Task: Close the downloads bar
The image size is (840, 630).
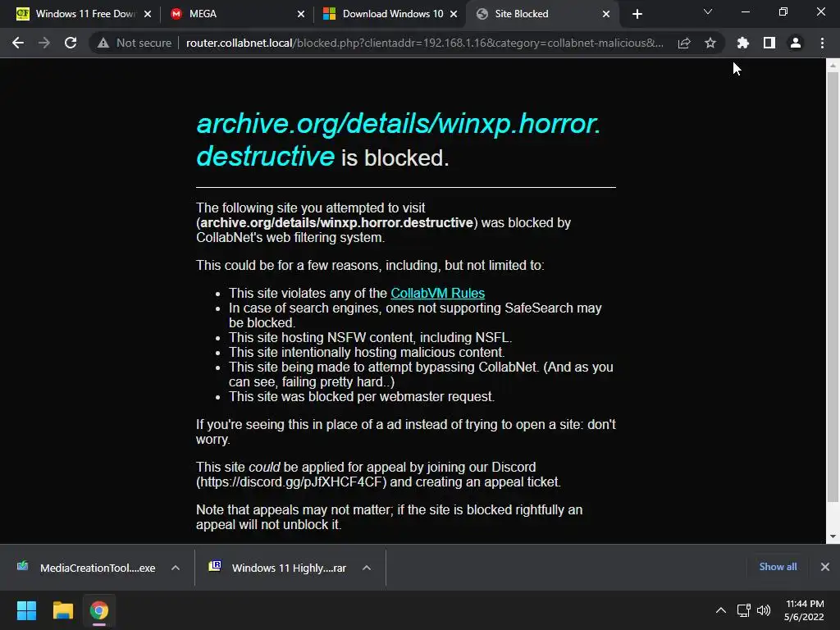Action: pos(825,567)
